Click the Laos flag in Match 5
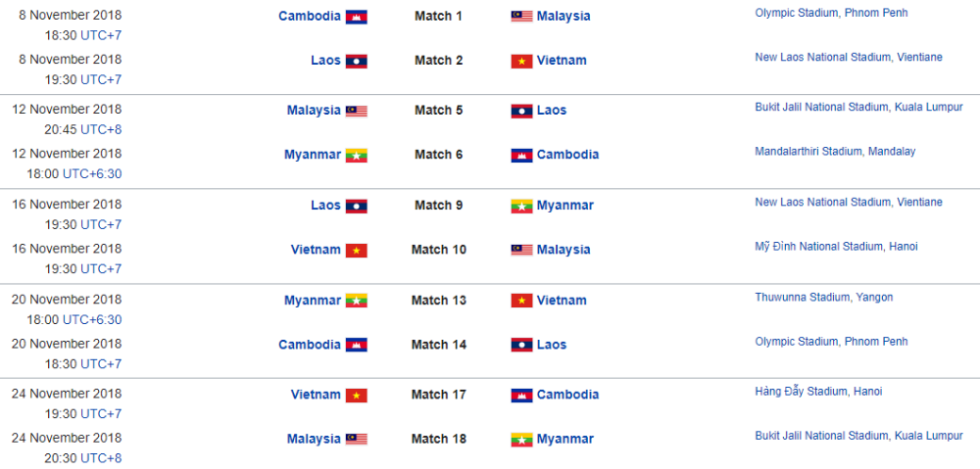The height and width of the screenshot is (469, 980). (x=522, y=112)
